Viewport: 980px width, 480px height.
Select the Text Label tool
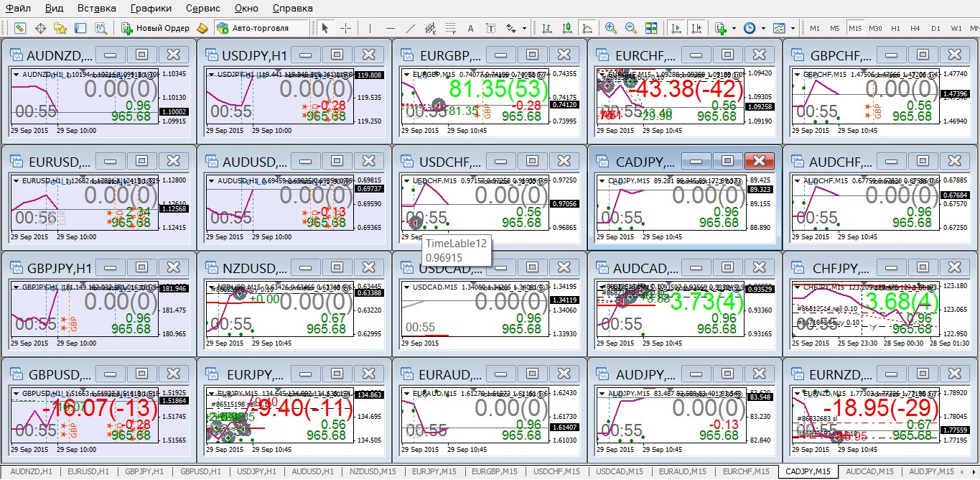click(x=491, y=28)
